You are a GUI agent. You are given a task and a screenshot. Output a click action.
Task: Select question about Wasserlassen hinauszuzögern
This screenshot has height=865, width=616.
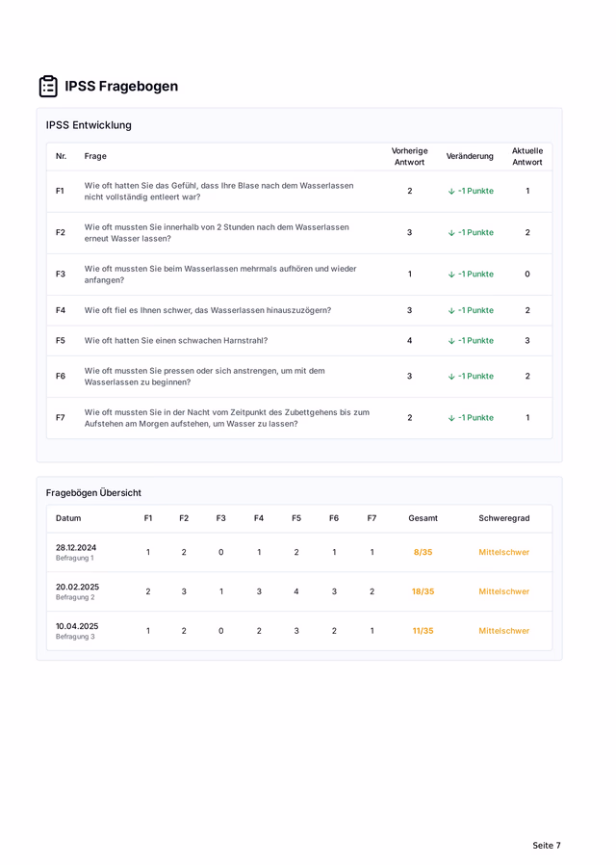pos(208,310)
